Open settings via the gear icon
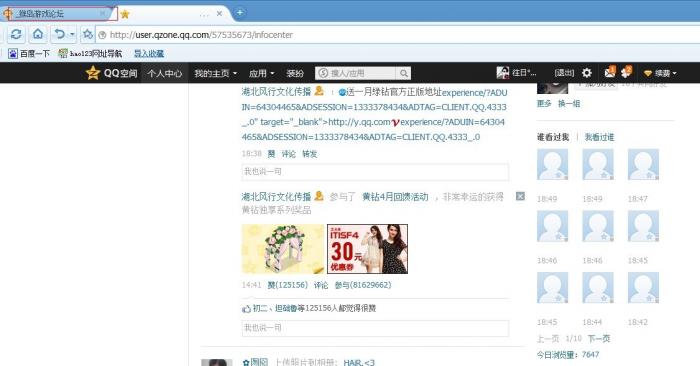The image size is (700, 366). (x=587, y=73)
